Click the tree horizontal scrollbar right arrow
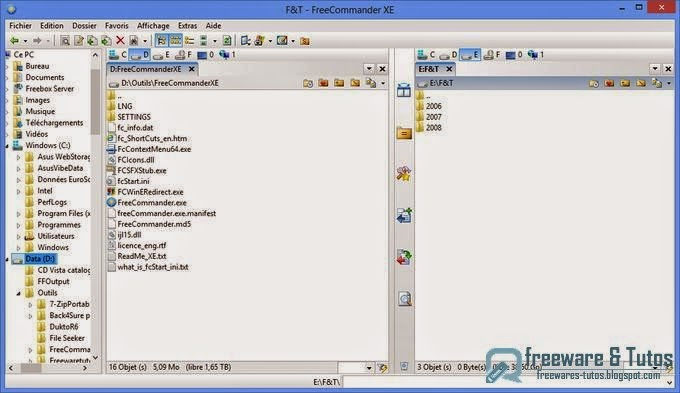 pos(85,368)
